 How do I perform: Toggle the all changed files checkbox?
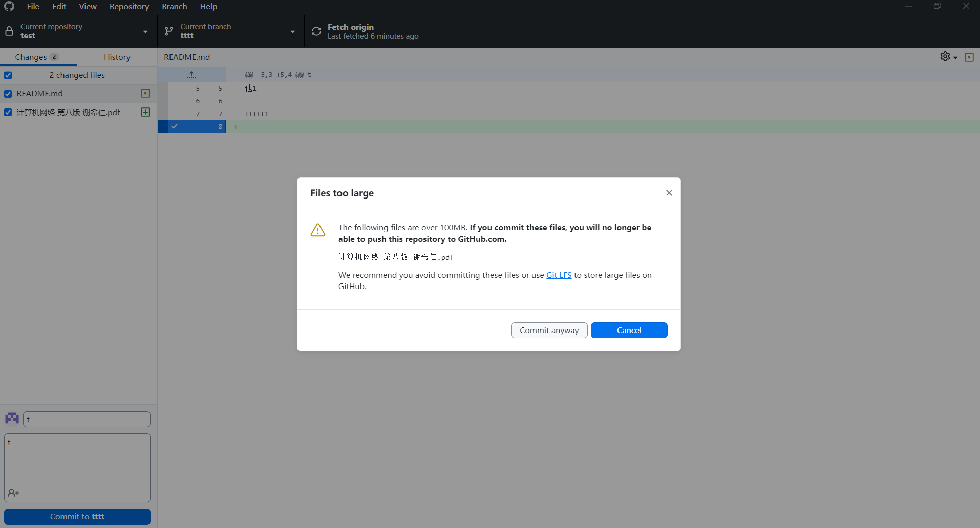8,75
